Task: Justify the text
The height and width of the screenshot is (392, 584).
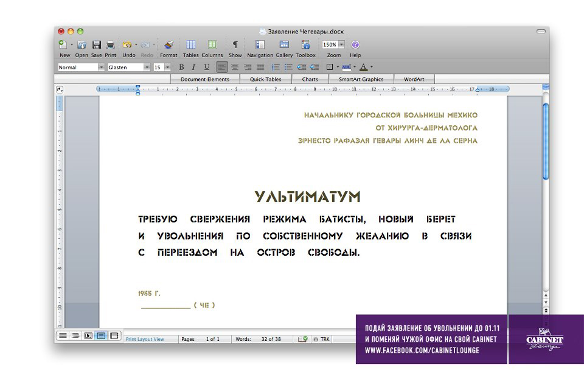Action: 260,67
